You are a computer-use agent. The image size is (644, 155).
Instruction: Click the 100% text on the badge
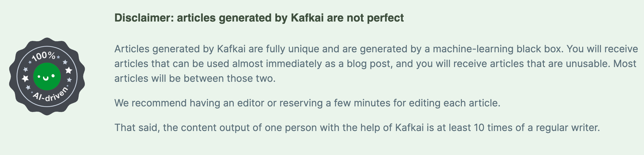pyautogui.click(x=44, y=56)
